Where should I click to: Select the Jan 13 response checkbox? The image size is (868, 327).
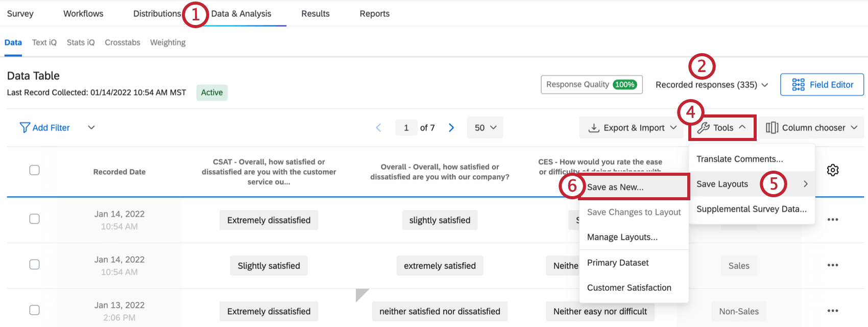34,310
